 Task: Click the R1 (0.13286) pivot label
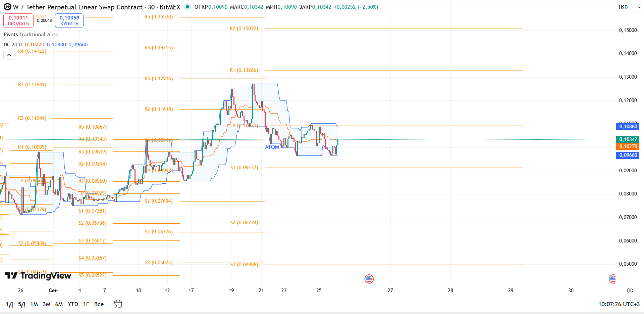[244, 70]
